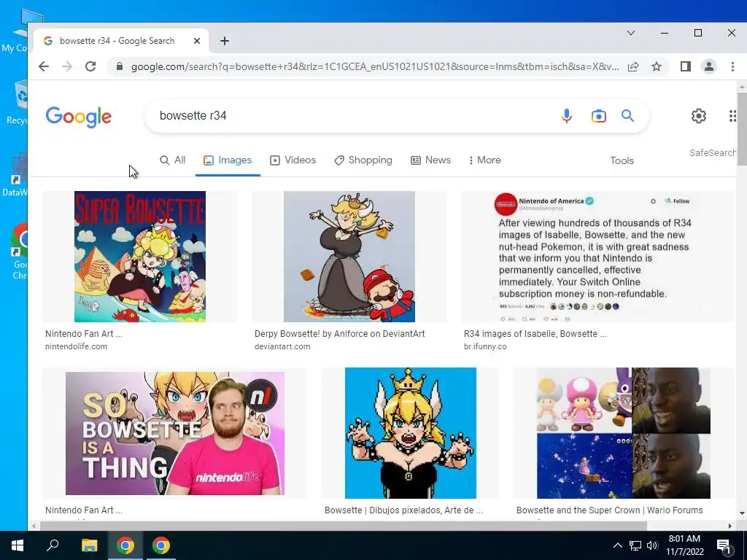This screenshot has height=560, width=747.
Task: Open Chrome side panel
Action: tap(686, 66)
